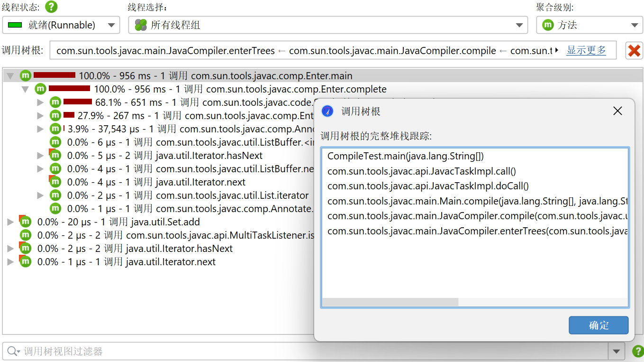Select the CompileTest.main stack trace line
The width and height of the screenshot is (644, 362).
coord(405,156)
